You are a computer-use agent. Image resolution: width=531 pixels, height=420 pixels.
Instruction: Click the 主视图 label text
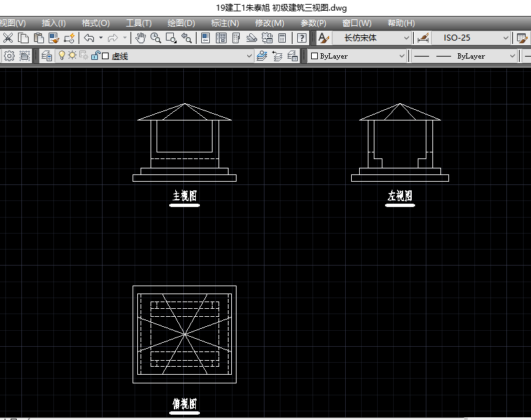tap(185, 196)
